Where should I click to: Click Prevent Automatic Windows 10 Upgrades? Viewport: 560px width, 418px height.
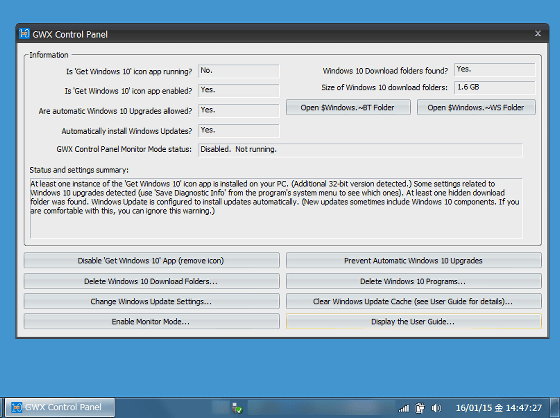click(414, 260)
